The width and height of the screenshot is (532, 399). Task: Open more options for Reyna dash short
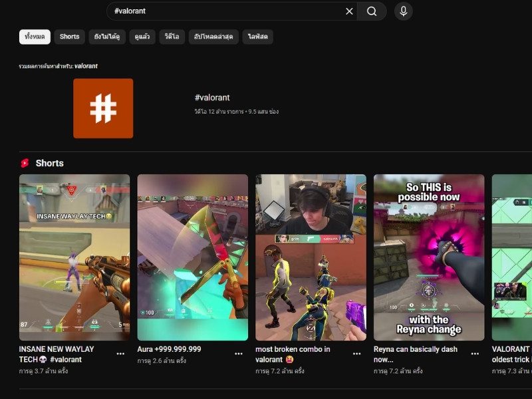coord(475,354)
